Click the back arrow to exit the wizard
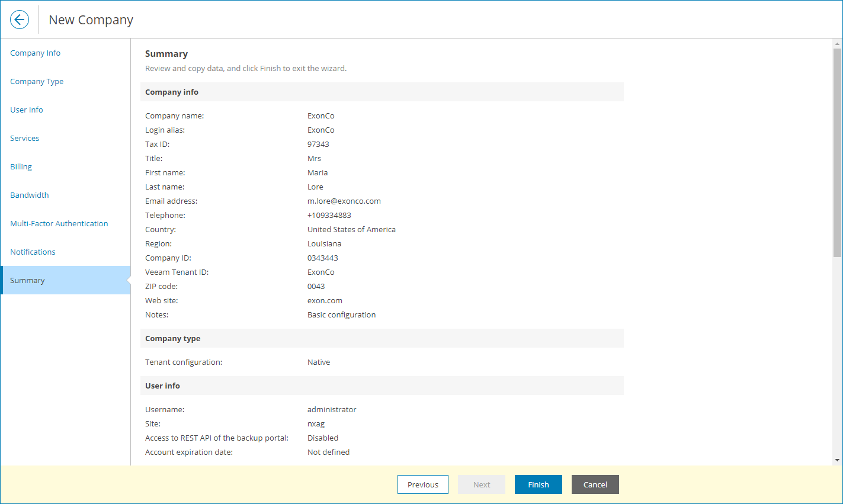 [20, 19]
